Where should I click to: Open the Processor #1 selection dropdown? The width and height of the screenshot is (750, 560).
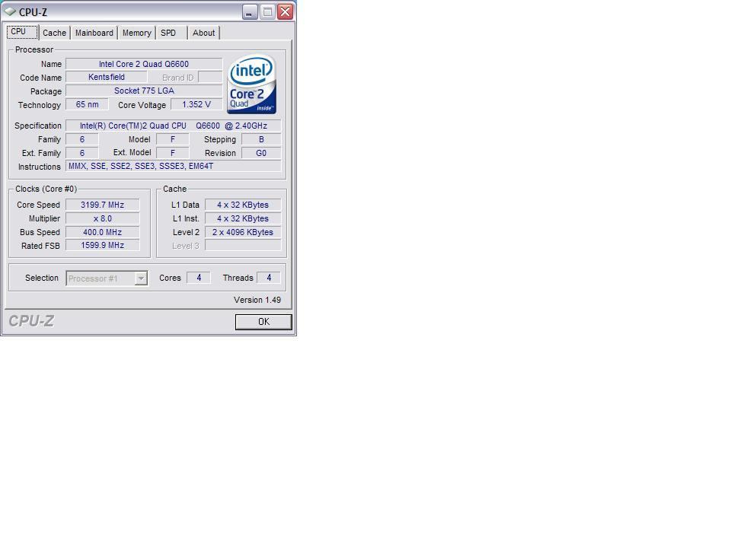tap(107, 278)
